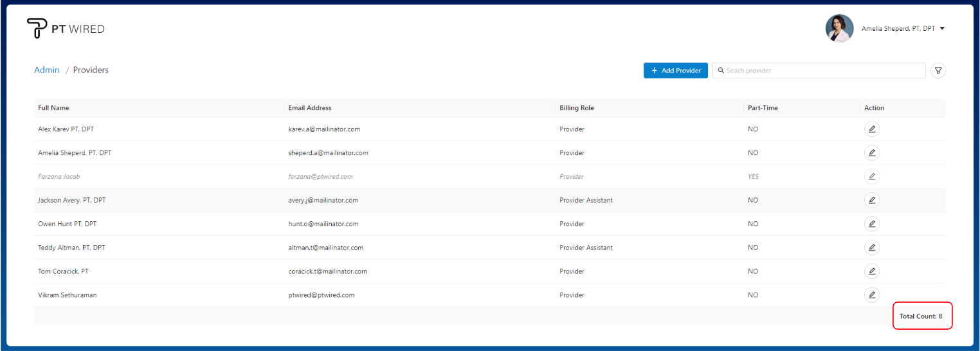This screenshot has height=351, width=980.
Task: Edit Amelia Sheperd's provider row
Action: pyautogui.click(x=871, y=153)
